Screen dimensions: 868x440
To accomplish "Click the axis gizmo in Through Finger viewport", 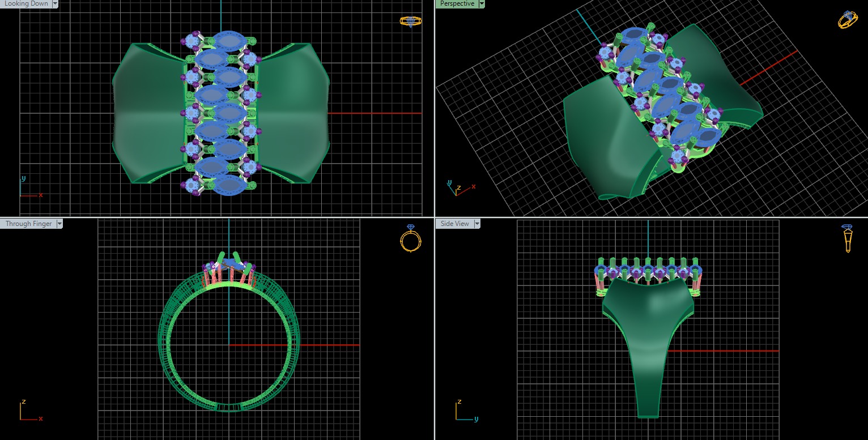I will pyautogui.click(x=31, y=411).
